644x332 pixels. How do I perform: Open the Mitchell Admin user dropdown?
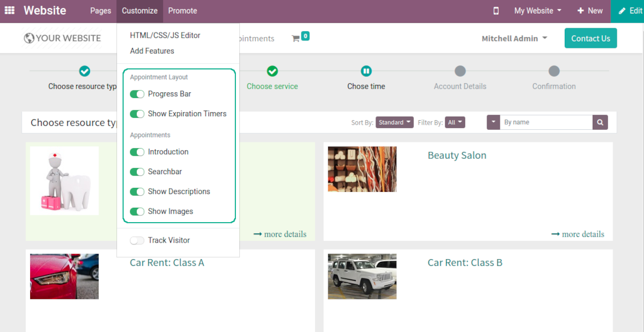pyautogui.click(x=514, y=38)
